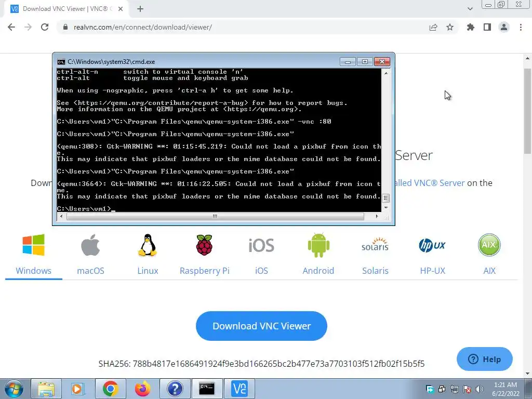Bookmark this page with the star
The width and height of the screenshot is (532, 399).
click(450, 27)
